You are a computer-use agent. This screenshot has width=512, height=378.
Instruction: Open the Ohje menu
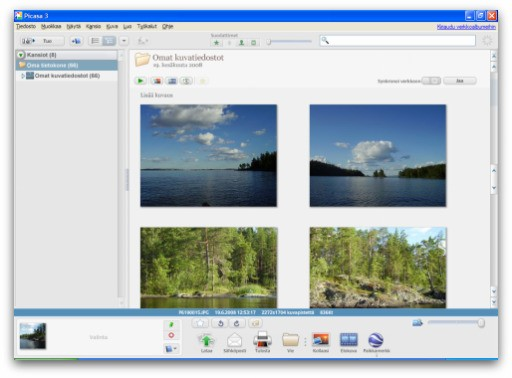(168, 26)
